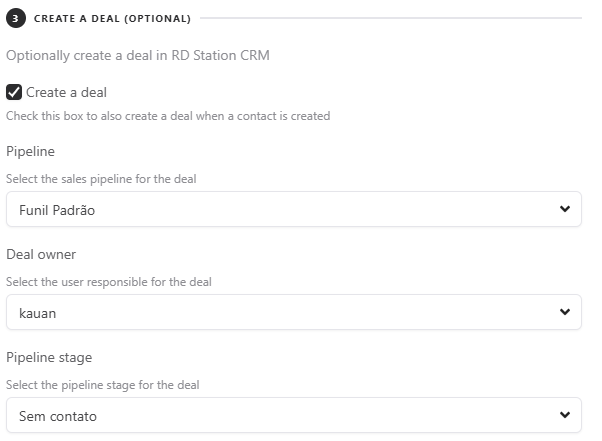Click the Pipeline stage field label

pyautogui.click(x=50, y=357)
